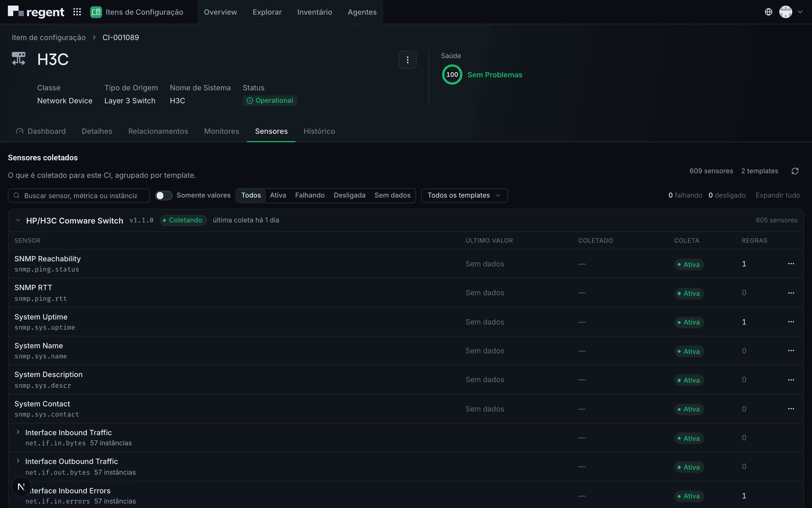Refresh the collected sensors list
Image resolution: width=812 pixels, height=508 pixels.
coord(795,171)
